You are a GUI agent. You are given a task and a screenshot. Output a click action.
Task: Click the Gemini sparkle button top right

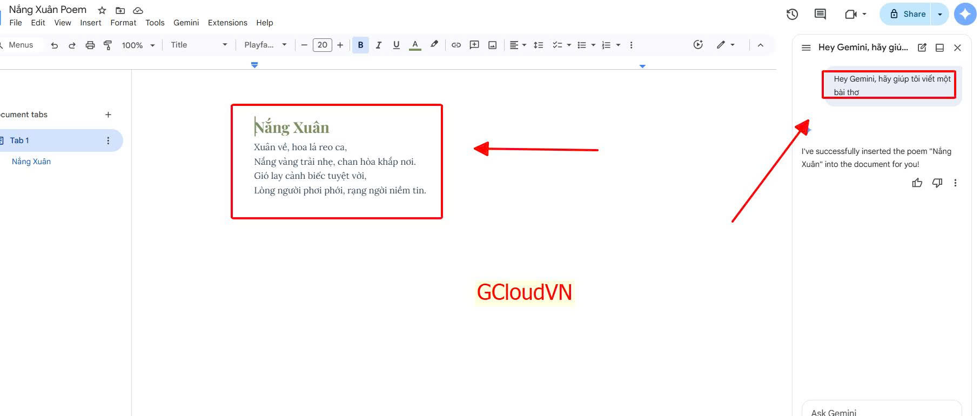pos(965,14)
